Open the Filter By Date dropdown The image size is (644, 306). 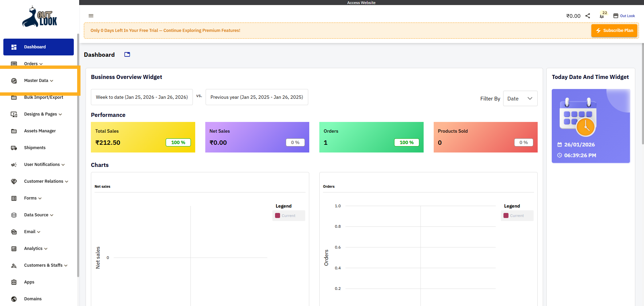[520, 98]
